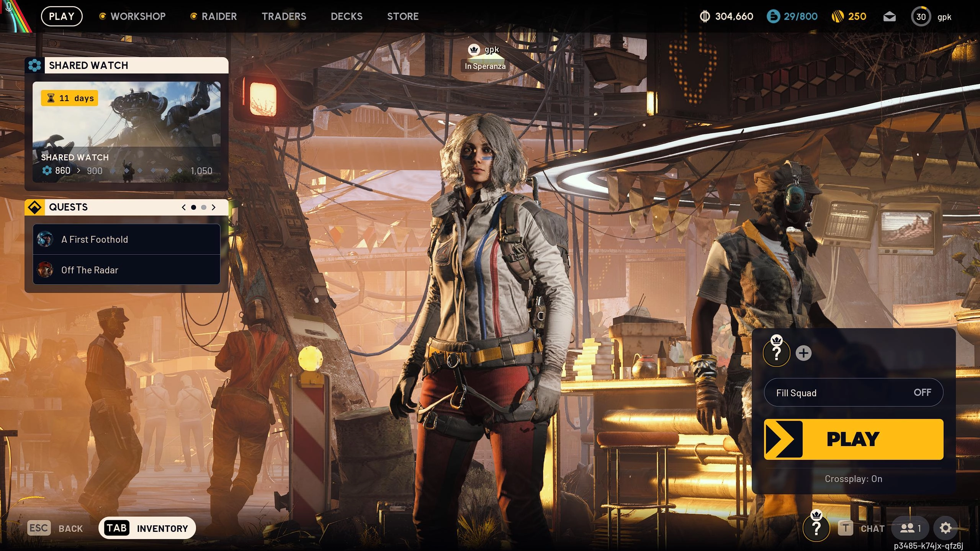The width and height of the screenshot is (980, 551).
Task: Click the level 30 profile badge
Action: (x=921, y=16)
